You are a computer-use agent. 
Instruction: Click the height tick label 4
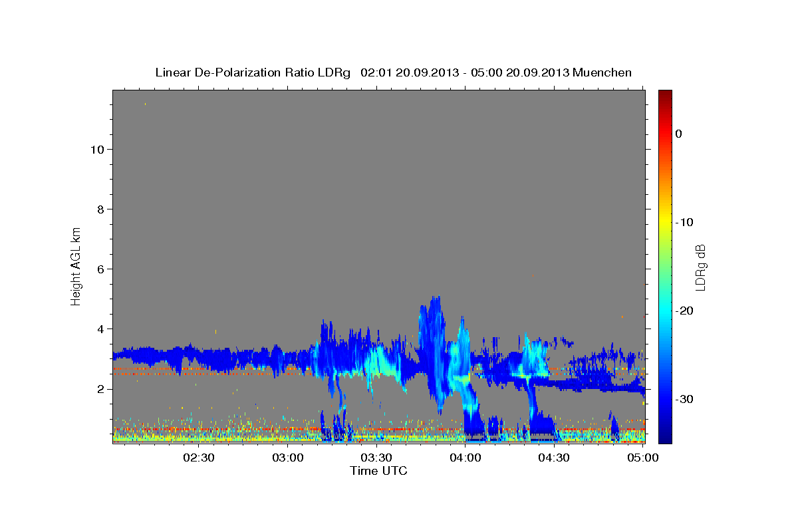tap(101, 329)
